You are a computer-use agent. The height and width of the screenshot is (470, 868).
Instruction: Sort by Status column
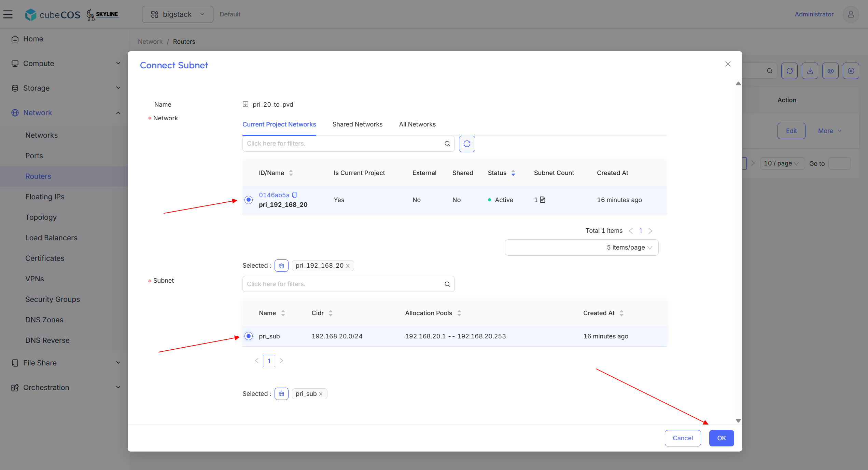click(513, 173)
